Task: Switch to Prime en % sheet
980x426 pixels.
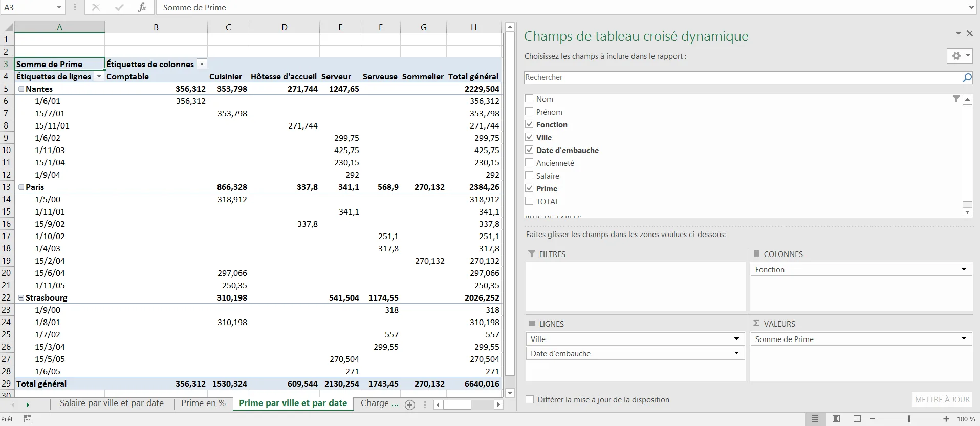Action: tap(203, 403)
